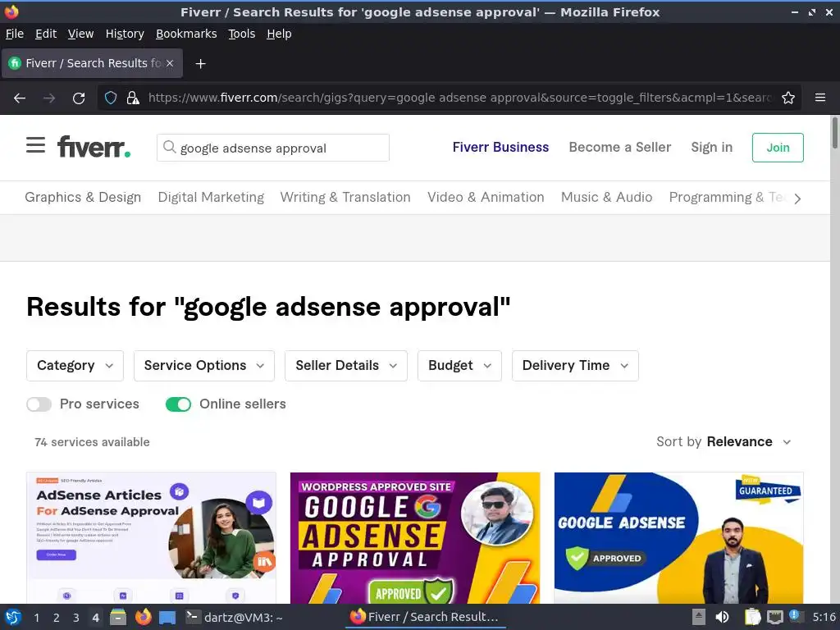Click the network tray icon

(774, 617)
